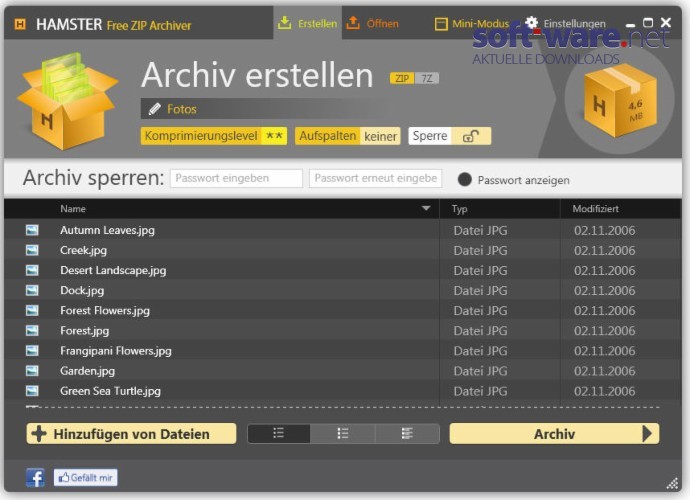Switch to the first simple list view
The height and width of the screenshot is (500, 690).
click(279, 434)
